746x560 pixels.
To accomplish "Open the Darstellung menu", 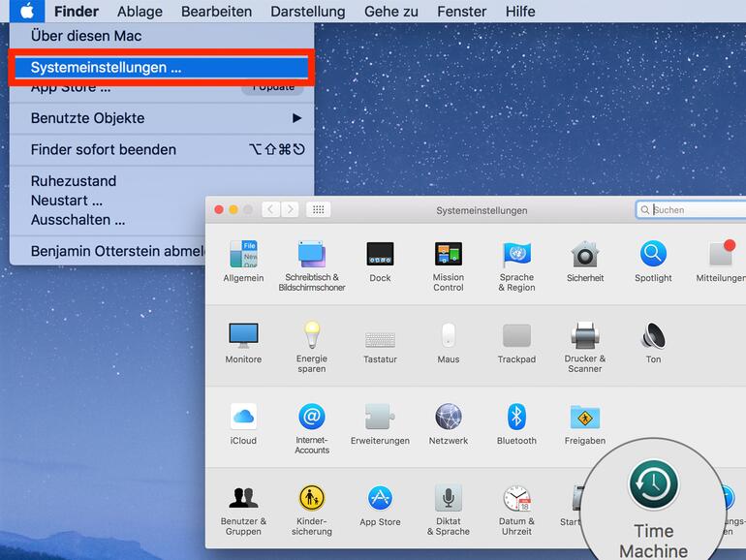I will 308,11.
